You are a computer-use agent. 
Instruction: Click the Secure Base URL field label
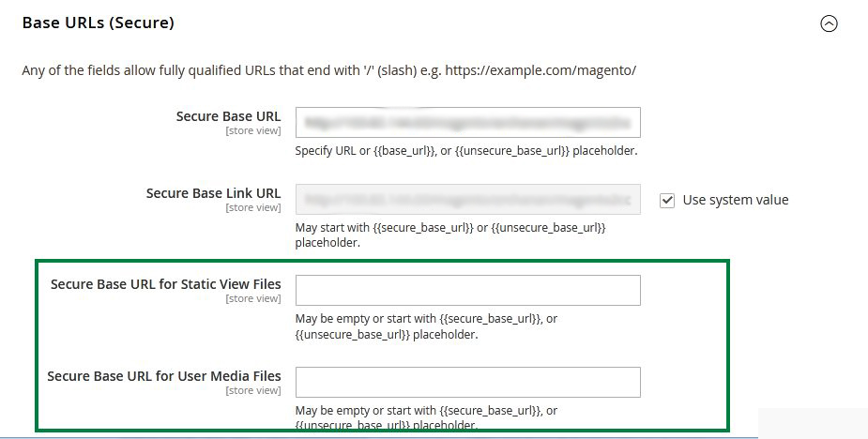[x=228, y=116]
